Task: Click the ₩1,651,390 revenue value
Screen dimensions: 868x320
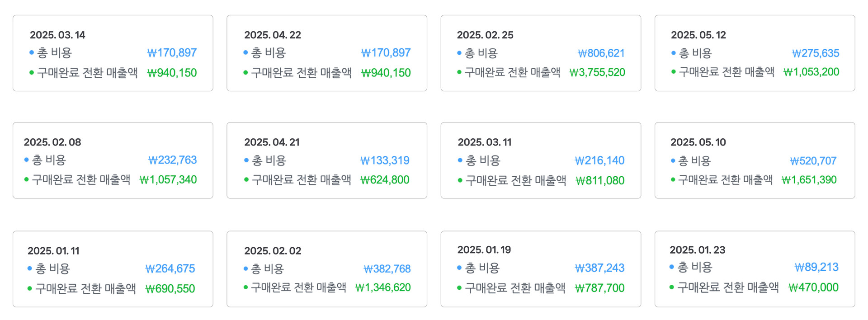Action: [809, 180]
